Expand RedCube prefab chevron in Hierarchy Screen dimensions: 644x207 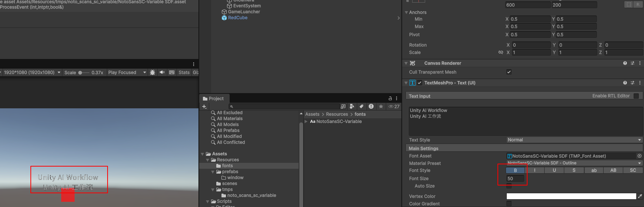[398, 18]
